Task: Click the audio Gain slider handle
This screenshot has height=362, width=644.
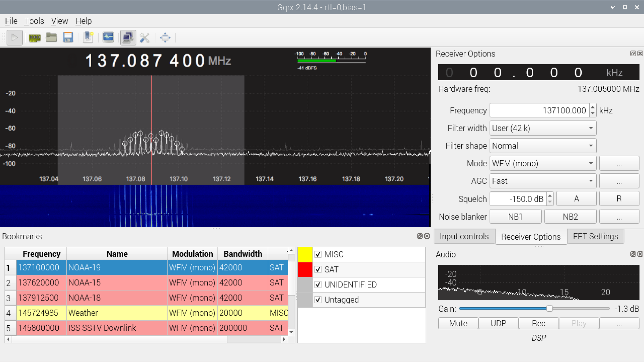Action: coord(549,309)
